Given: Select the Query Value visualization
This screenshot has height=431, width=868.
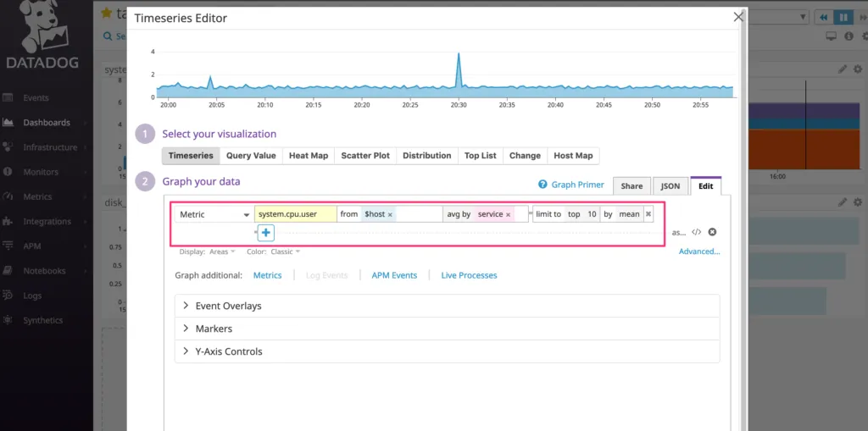Looking at the screenshot, I should click(x=251, y=156).
